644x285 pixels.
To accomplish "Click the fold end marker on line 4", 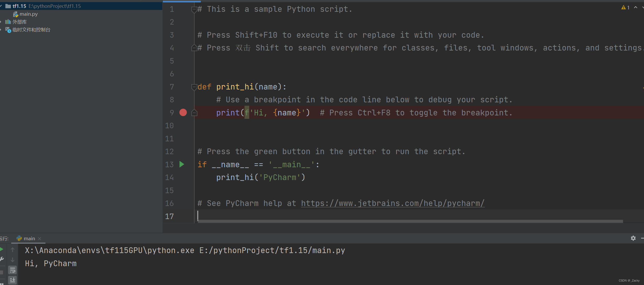I will pos(194,48).
